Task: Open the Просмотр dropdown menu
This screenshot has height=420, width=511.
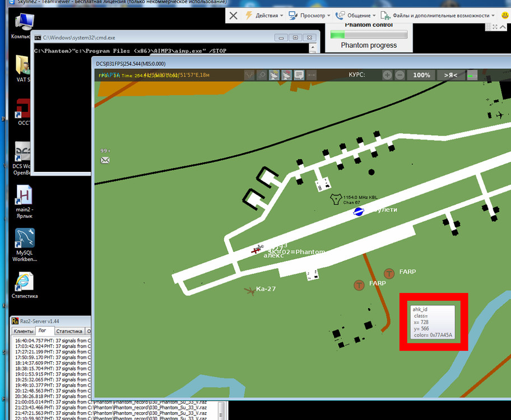Action: point(310,15)
